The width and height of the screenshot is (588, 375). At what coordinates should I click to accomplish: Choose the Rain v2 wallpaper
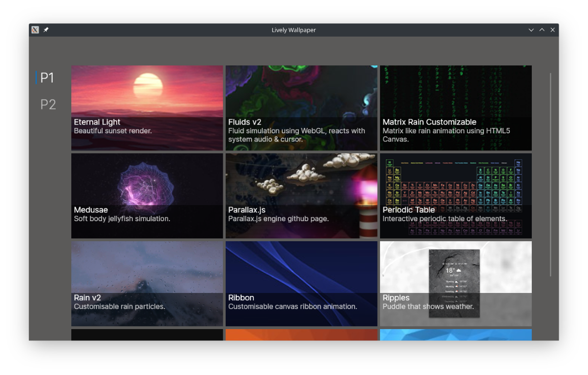click(147, 284)
